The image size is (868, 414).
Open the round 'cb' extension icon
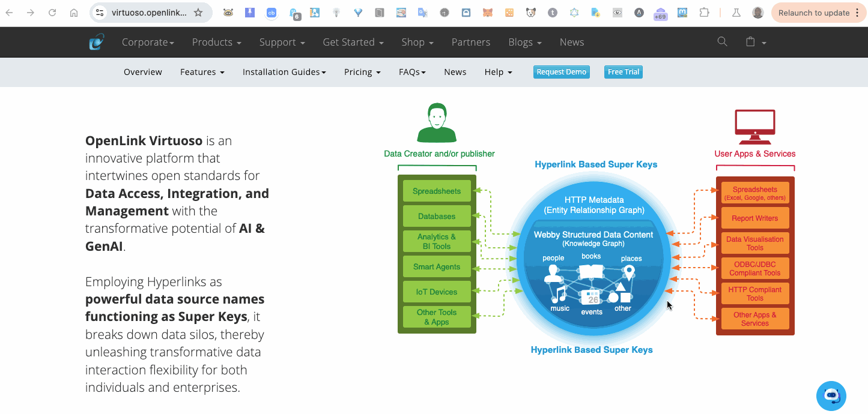(272, 13)
